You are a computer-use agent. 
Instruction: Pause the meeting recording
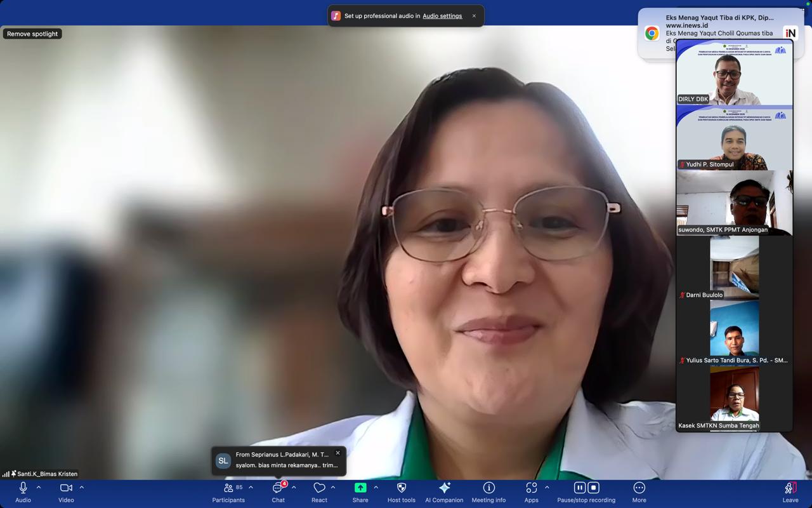point(579,488)
